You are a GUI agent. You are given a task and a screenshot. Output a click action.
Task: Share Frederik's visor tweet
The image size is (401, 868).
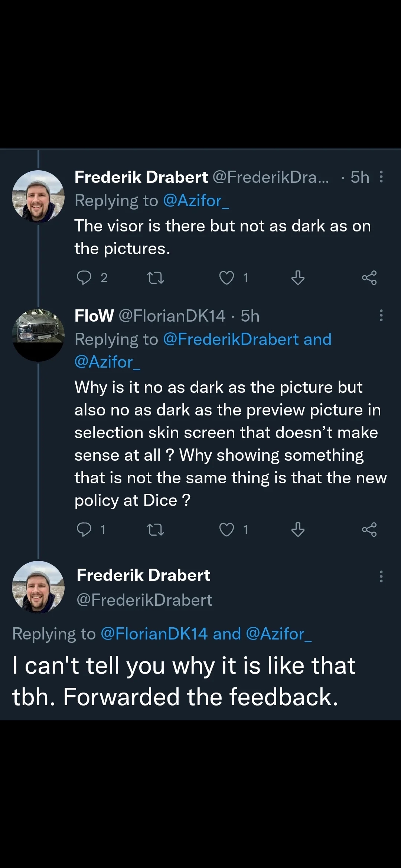pos(369,277)
